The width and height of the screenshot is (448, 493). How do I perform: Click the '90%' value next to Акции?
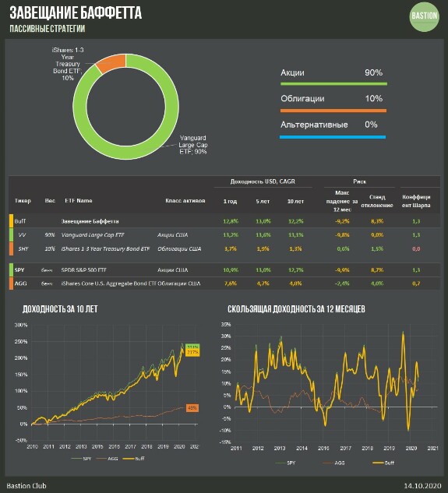(x=374, y=72)
